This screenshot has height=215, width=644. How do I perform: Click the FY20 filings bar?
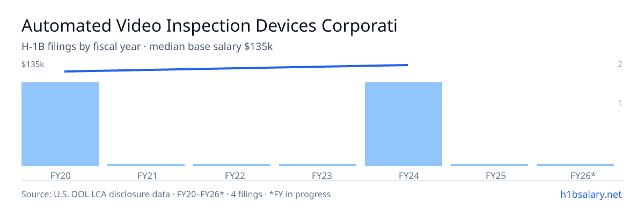click(x=60, y=124)
